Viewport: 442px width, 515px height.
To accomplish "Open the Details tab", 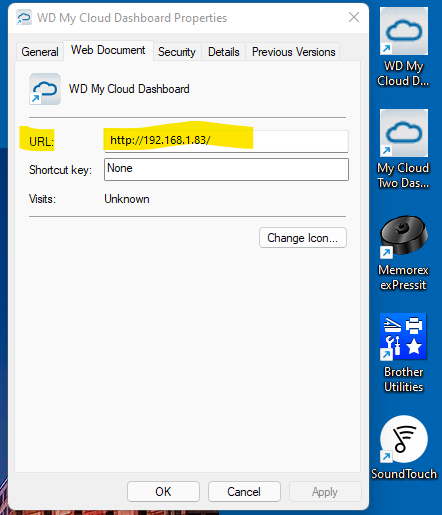I will pyautogui.click(x=224, y=52).
